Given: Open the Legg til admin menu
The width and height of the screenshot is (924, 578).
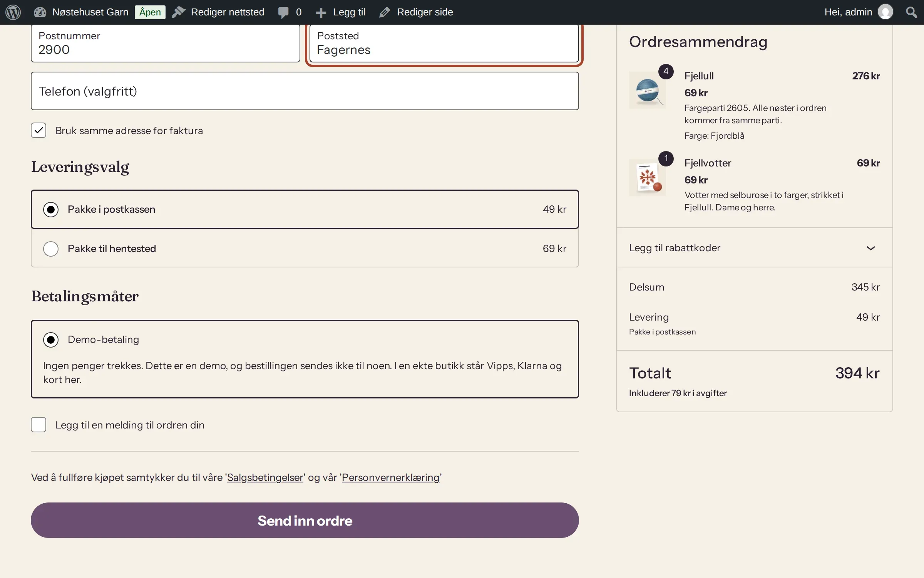Looking at the screenshot, I should [349, 12].
